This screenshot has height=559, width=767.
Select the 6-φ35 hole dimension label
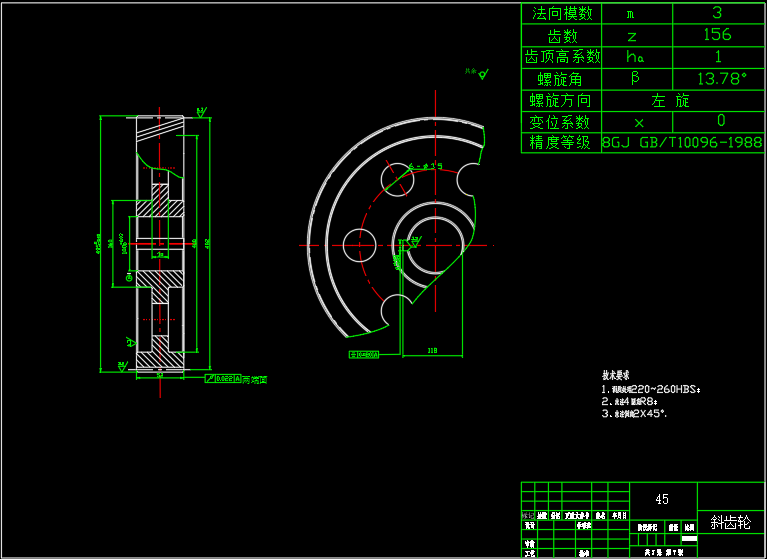click(x=430, y=166)
